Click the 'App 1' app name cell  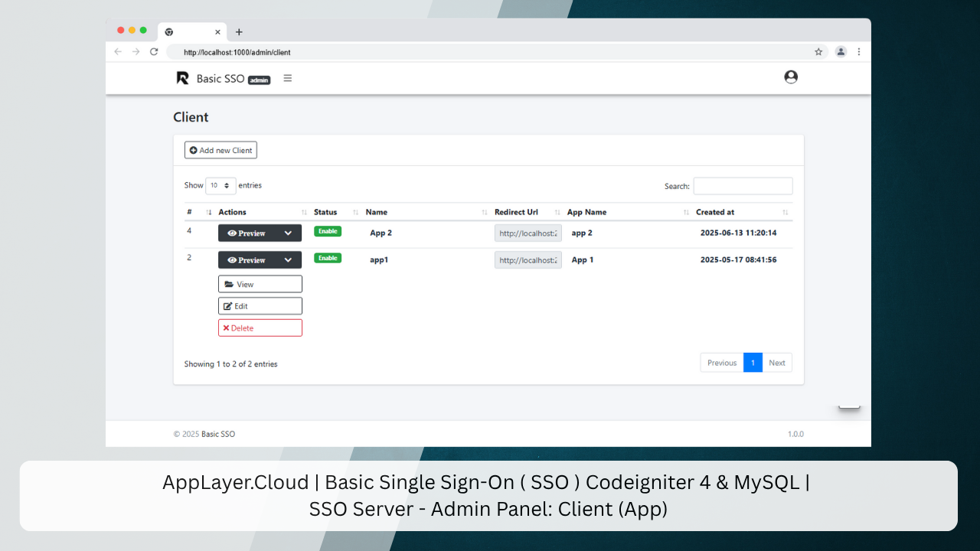[x=583, y=259]
